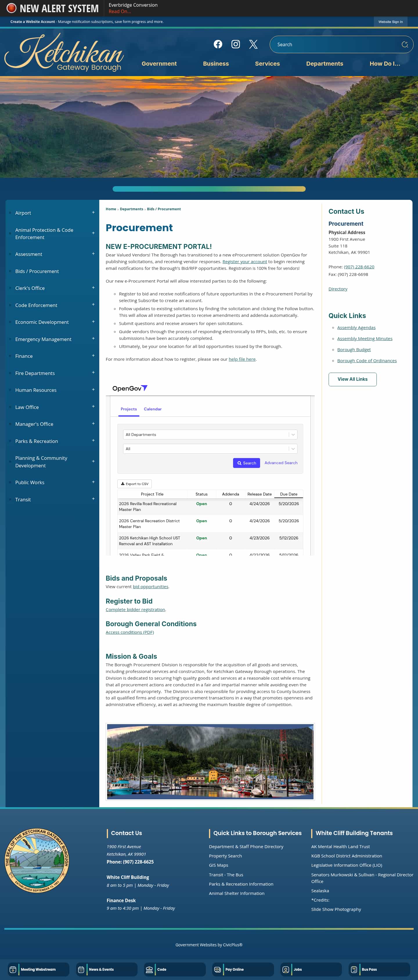Screen dimensions: 418x980
Task: Open Advanced Search link
Action: [x=281, y=463]
